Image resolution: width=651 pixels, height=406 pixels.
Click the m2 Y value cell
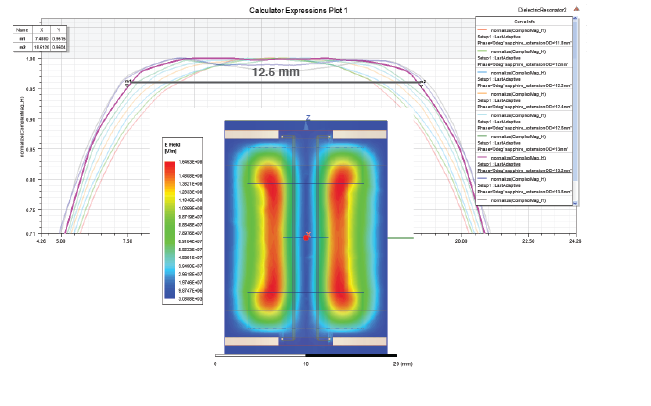coord(59,47)
